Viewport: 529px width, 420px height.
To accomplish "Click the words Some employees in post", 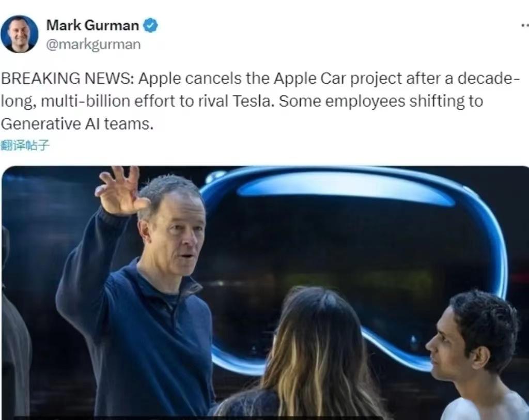I will [x=342, y=101].
